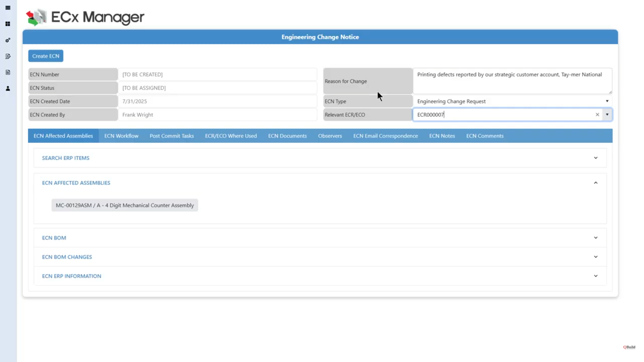Viewport: 644px width, 362px height.
Task: Collapse the ECN Affected Assemblies section
Action: click(595, 183)
